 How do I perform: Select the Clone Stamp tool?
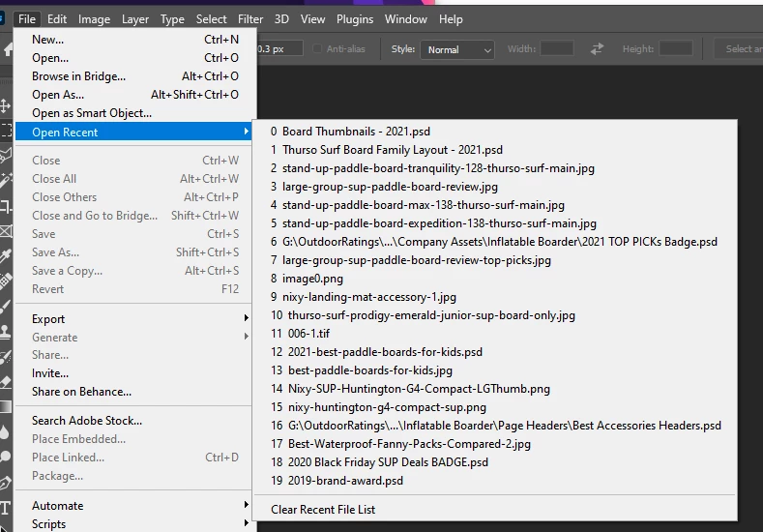pyautogui.click(x=6, y=332)
